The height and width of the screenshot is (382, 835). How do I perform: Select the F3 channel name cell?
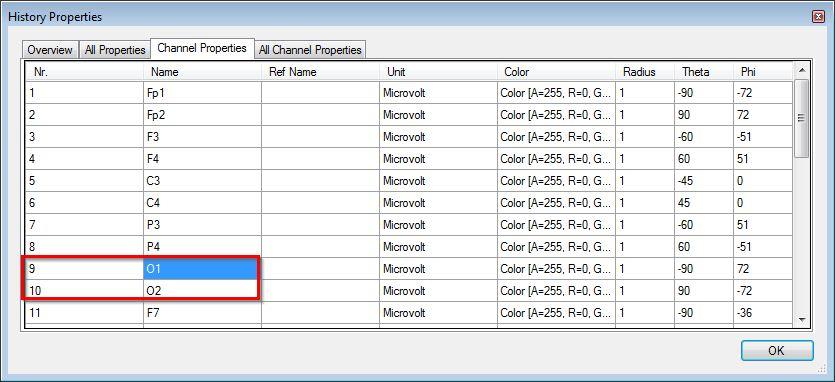coord(202,137)
